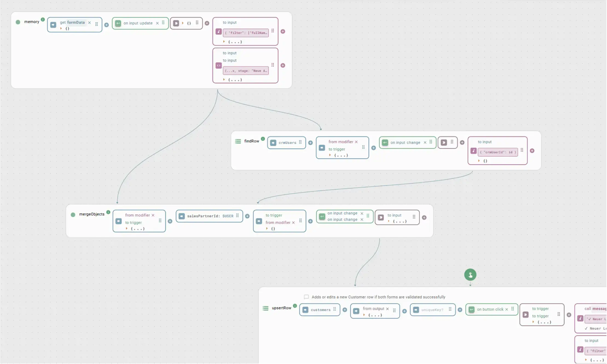Remove the on input update trigger
This screenshot has width=607, height=364.
157,23
